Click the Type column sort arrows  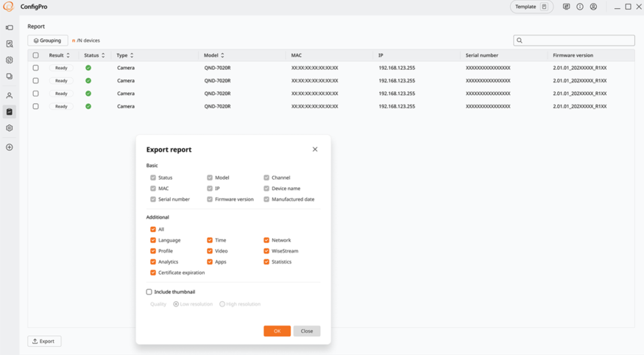pyautogui.click(x=132, y=55)
